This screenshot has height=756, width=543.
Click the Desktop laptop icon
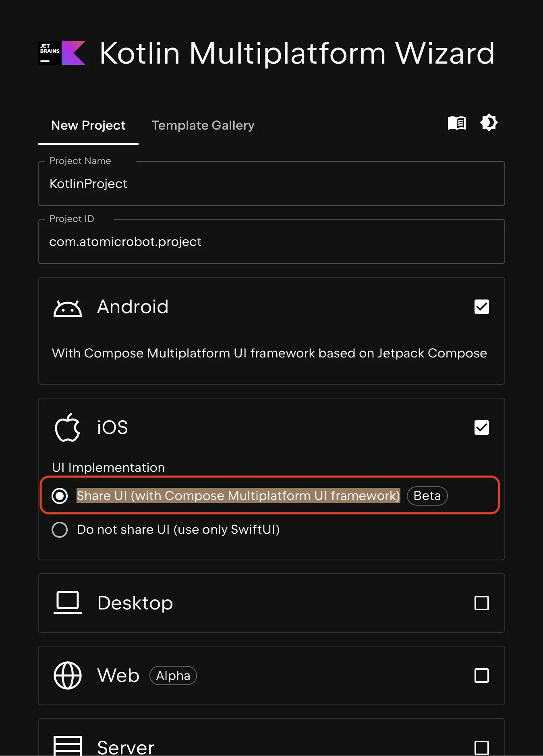pos(68,603)
